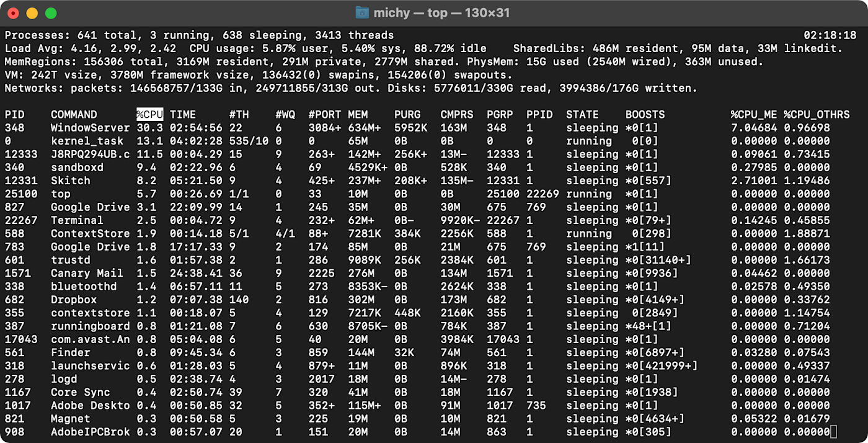Click the logd process name
This screenshot has width=868, height=443.
64,378
